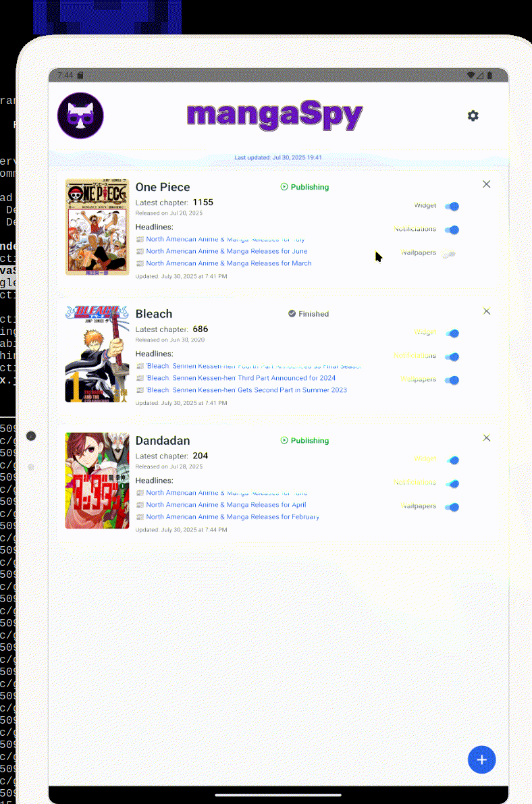Toggle the Dandadan Notifications switch

tap(452, 483)
